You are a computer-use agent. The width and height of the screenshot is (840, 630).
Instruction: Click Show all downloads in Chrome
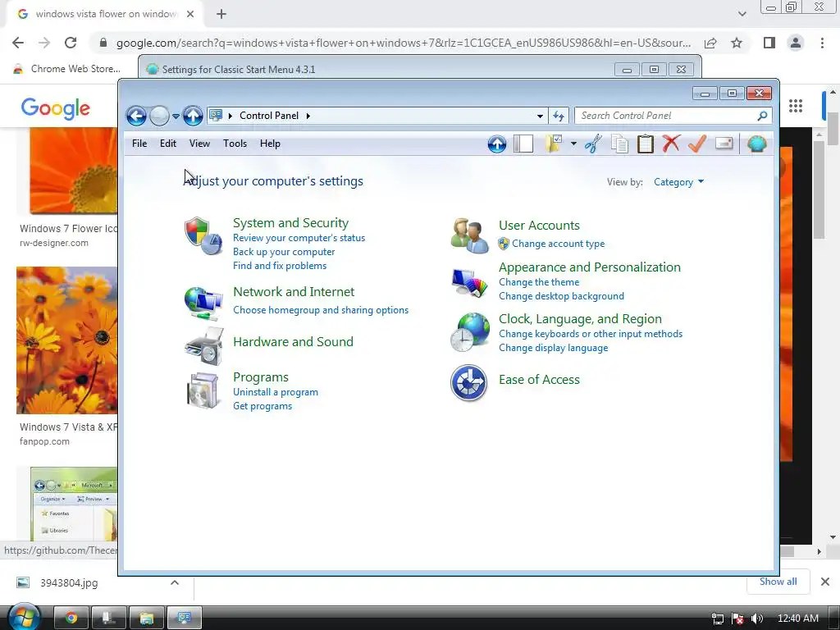coord(778,582)
